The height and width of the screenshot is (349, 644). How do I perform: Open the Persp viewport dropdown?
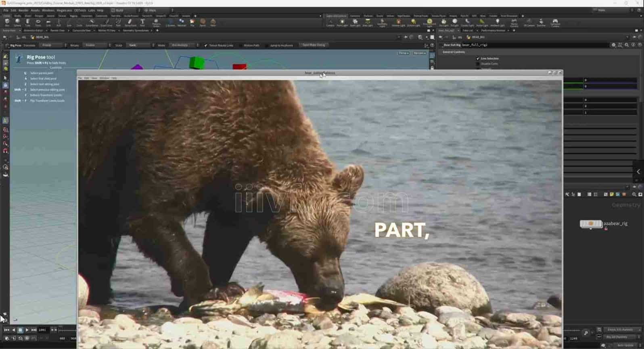click(x=404, y=53)
